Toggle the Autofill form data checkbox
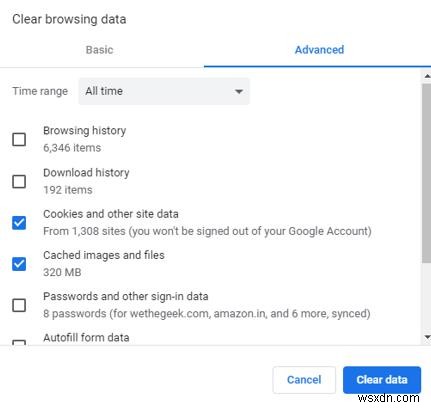 [19, 342]
